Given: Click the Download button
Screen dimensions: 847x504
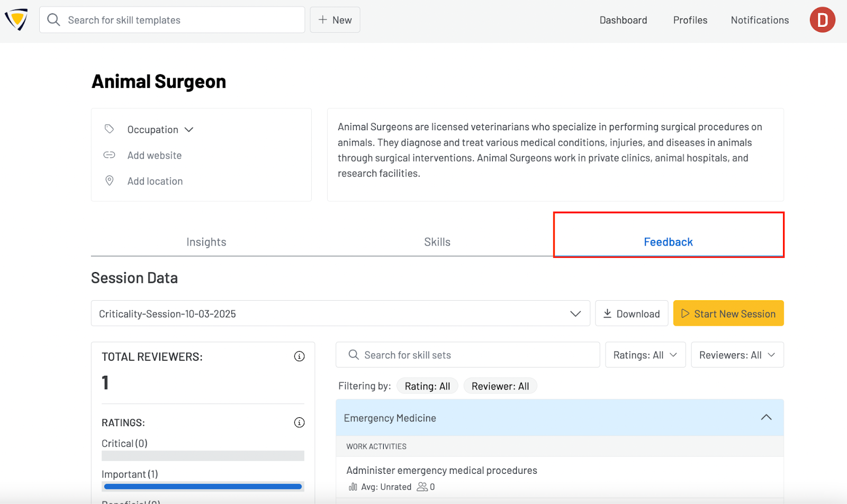Looking at the screenshot, I should 632,314.
